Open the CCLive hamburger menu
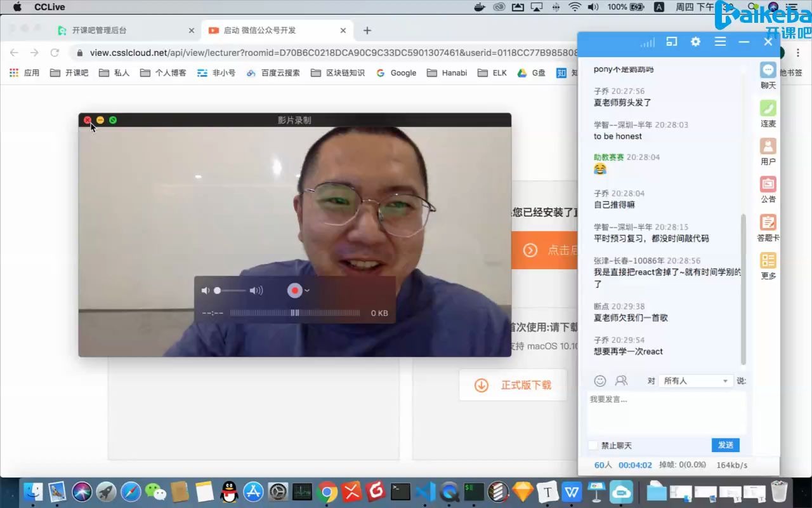Image resolution: width=812 pixels, height=508 pixels. point(720,41)
